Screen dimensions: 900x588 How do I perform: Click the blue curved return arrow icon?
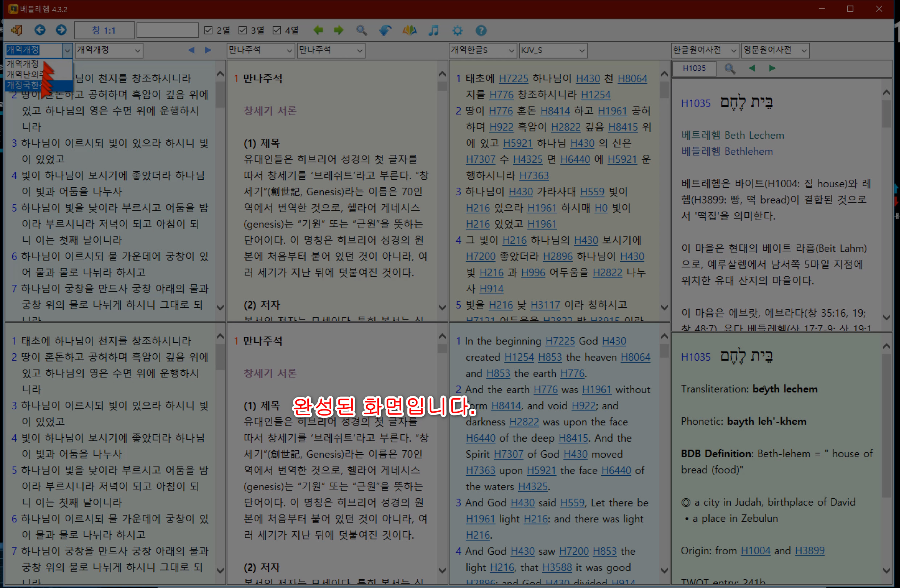click(385, 30)
